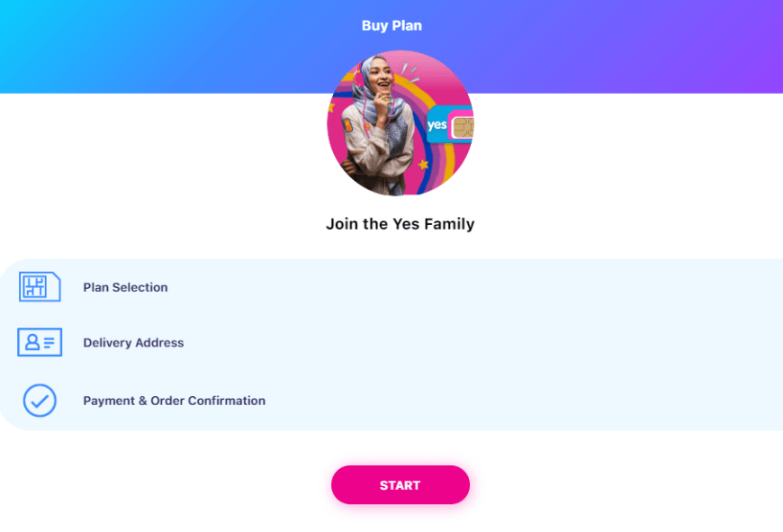
Task: Select the Plan Selection step label
Action: (125, 287)
